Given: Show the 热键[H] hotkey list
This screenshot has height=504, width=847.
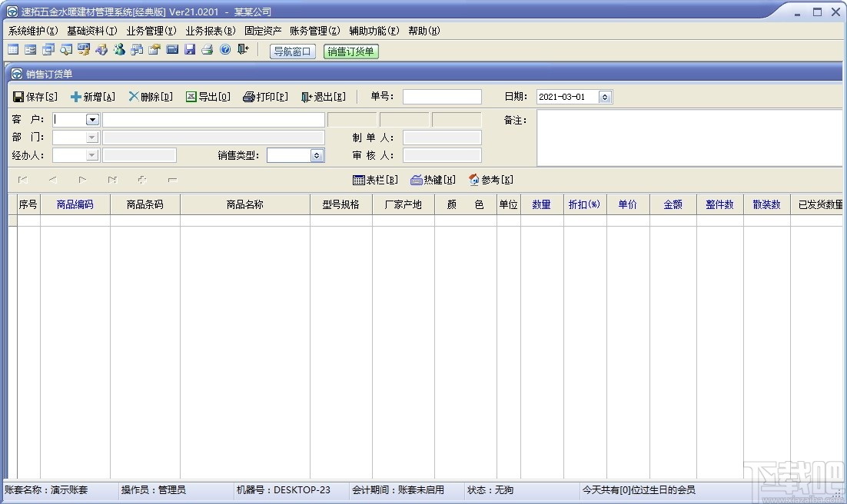Looking at the screenshot, I should pos(433,180).
